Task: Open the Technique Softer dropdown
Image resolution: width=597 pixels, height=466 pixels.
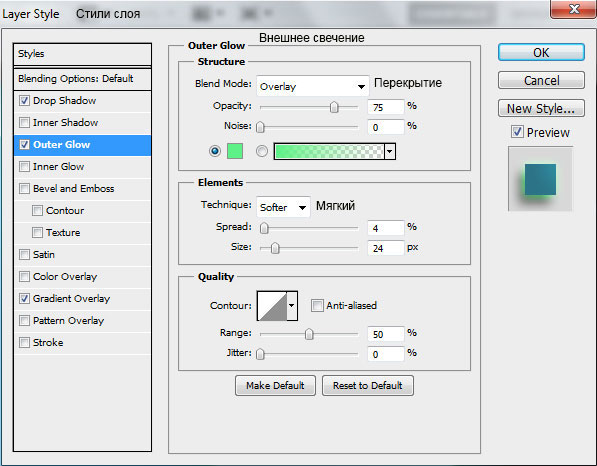Action: pos(283,207)
